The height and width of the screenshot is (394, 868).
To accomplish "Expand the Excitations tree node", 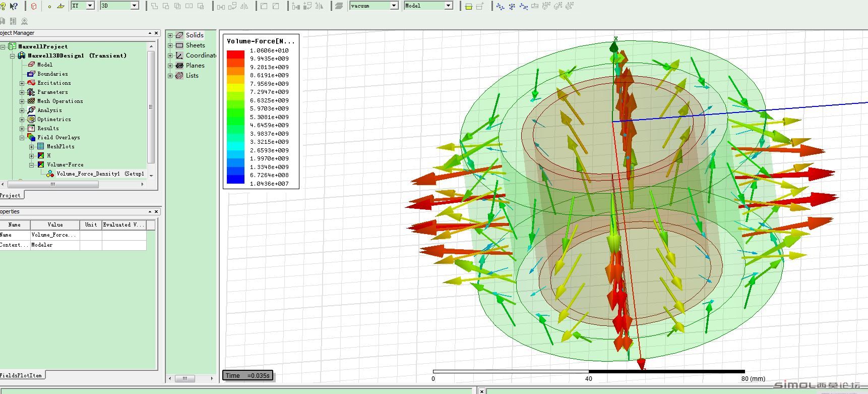I will coord(22,83).
